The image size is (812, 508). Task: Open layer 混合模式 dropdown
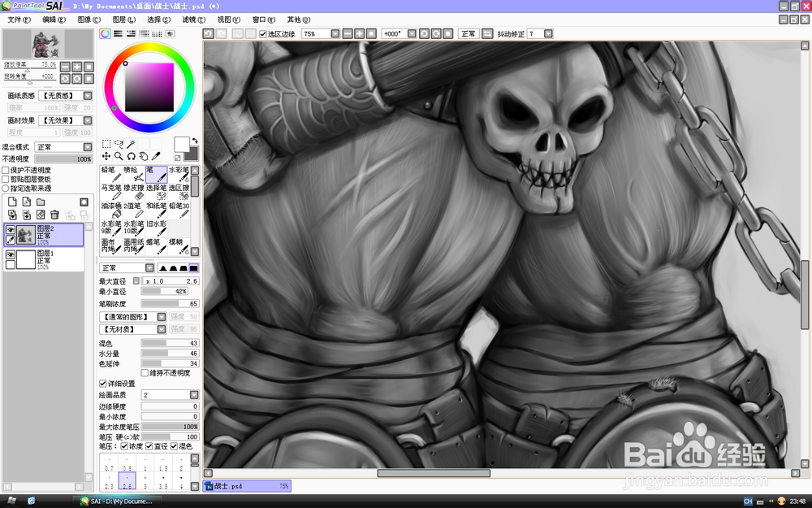(x=88, y=147)
